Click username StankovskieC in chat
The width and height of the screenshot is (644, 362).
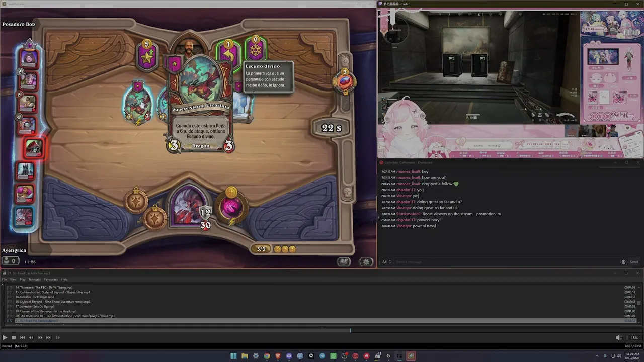pos(408,214)
